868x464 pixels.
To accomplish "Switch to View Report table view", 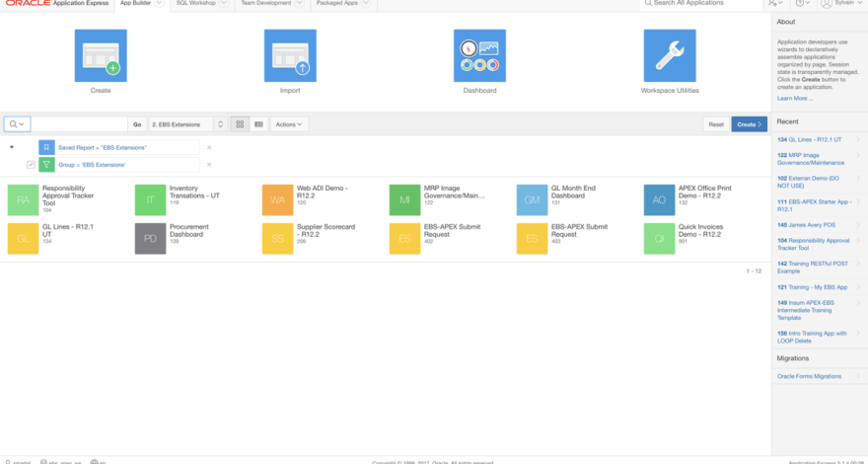I will tap(258, 124).
